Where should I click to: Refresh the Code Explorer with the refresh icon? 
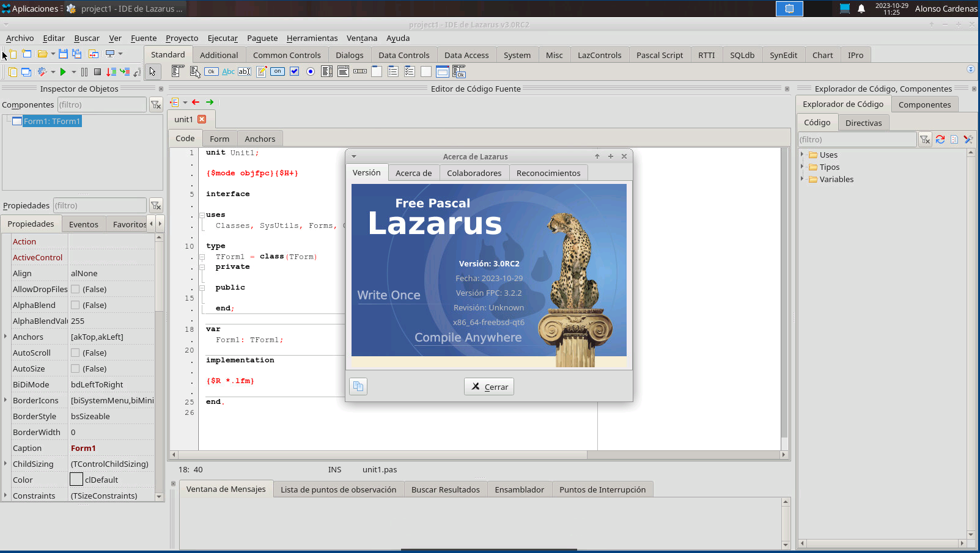[x=940, y=139]
